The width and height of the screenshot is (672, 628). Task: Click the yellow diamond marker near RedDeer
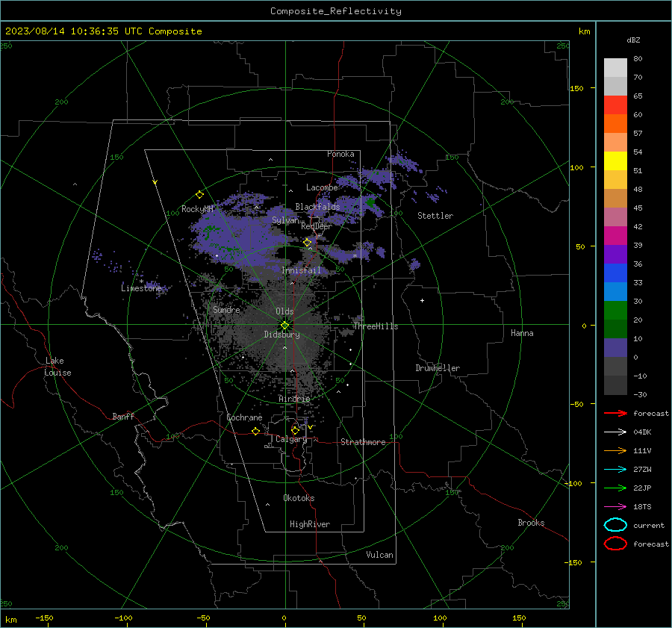[x=308, y=243]
